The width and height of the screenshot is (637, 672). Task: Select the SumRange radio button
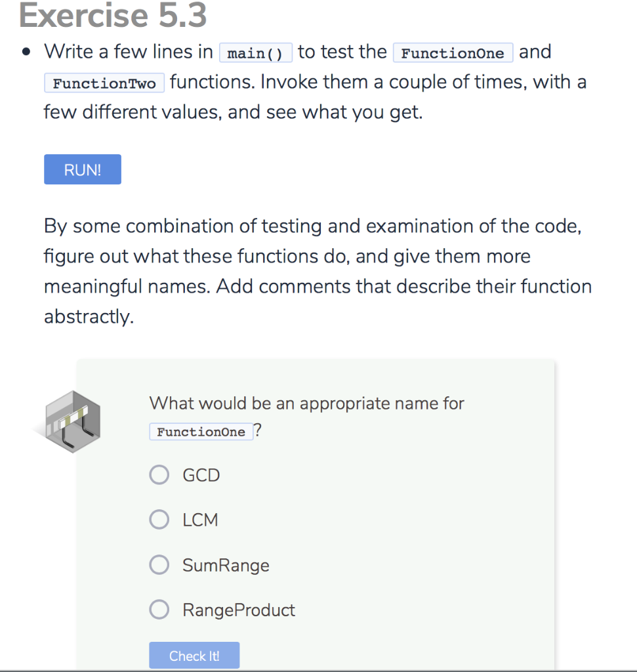click(159, 564)
